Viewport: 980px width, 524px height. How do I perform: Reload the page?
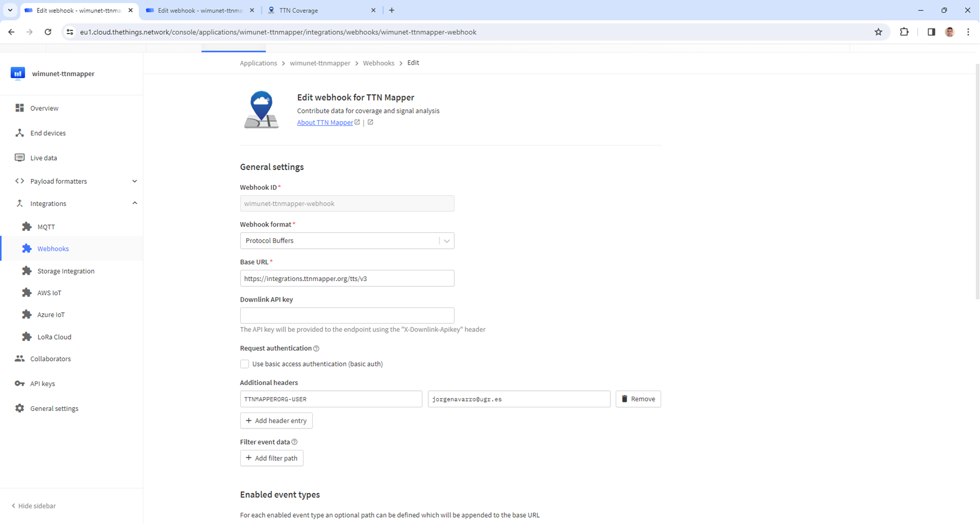48,32
